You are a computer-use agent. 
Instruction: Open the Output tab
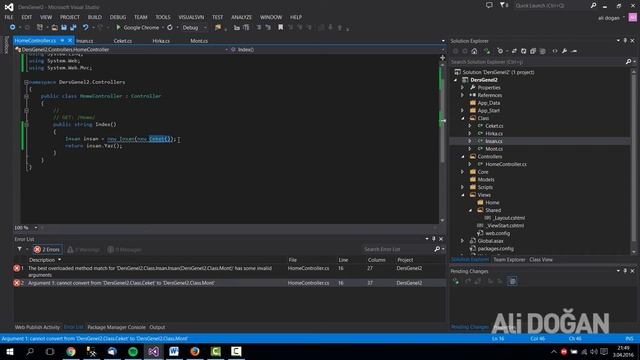click(157, 327)
